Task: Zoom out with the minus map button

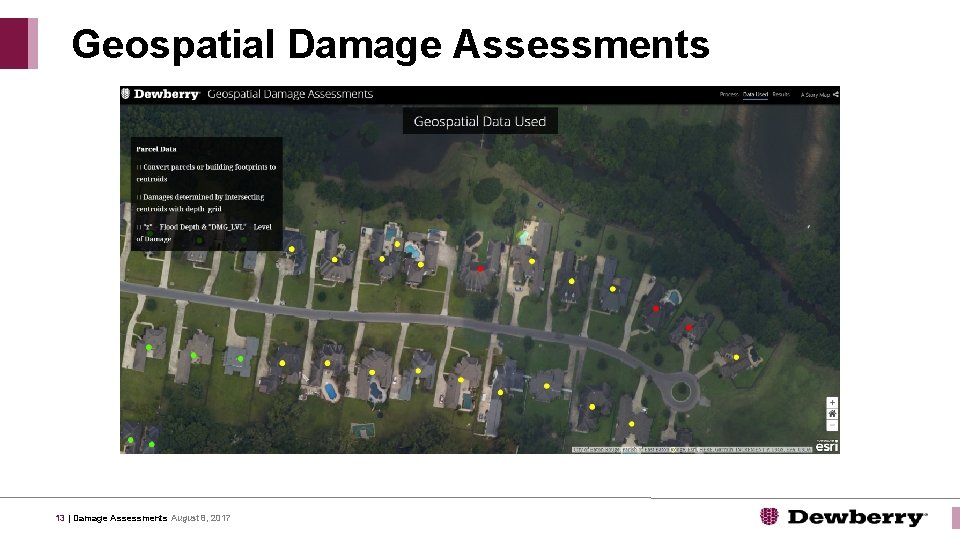Action: [x=832, y=426]
